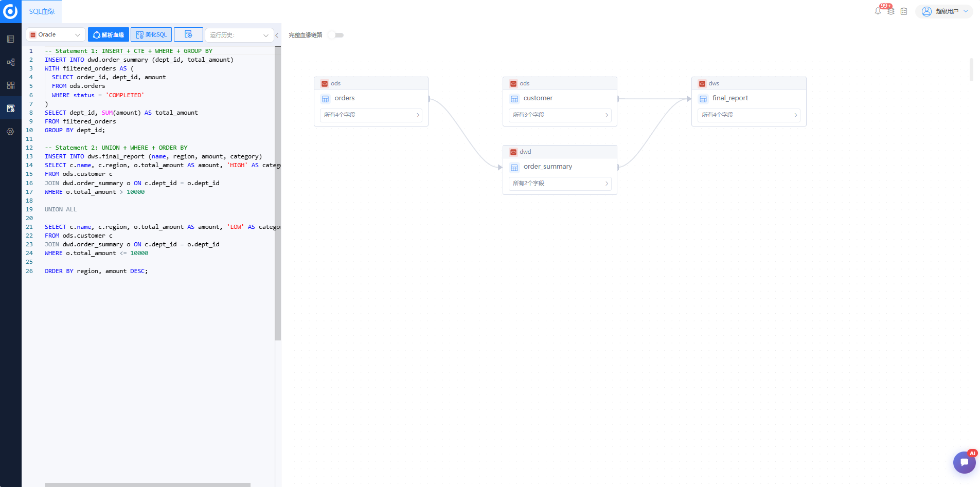Expand 所有4个字段 in final_report node
The width and height of the screenshot is (980, 487).
[749, 115]
